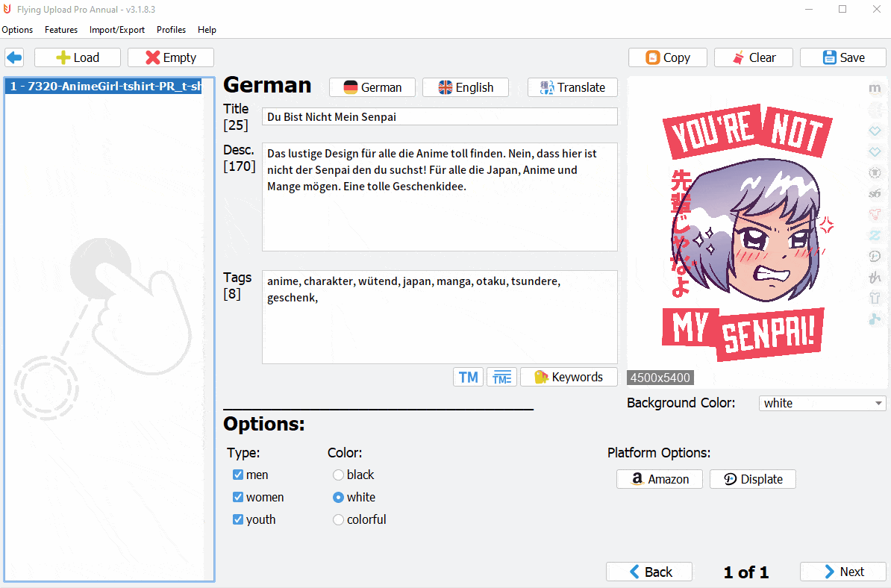Uncheck the men type checkbox
Image resolution: width=891 pixels, height=588 pixels.
238,475
